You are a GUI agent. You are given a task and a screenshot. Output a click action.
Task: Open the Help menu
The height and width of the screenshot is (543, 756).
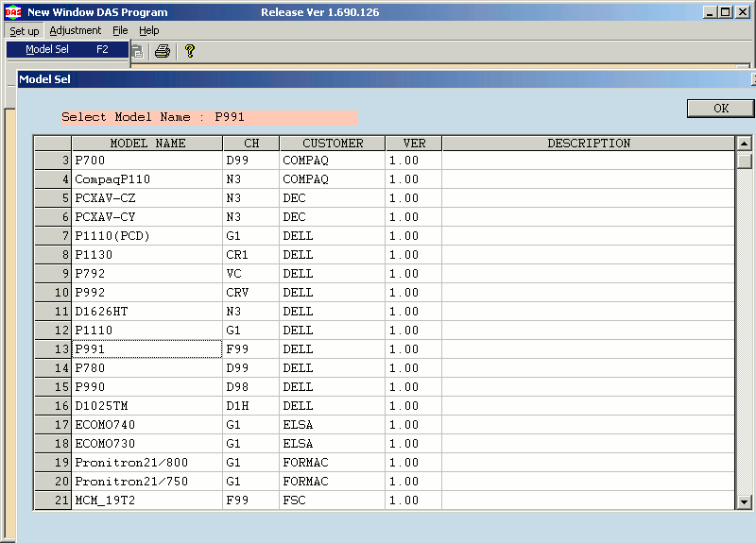point(149,30)
